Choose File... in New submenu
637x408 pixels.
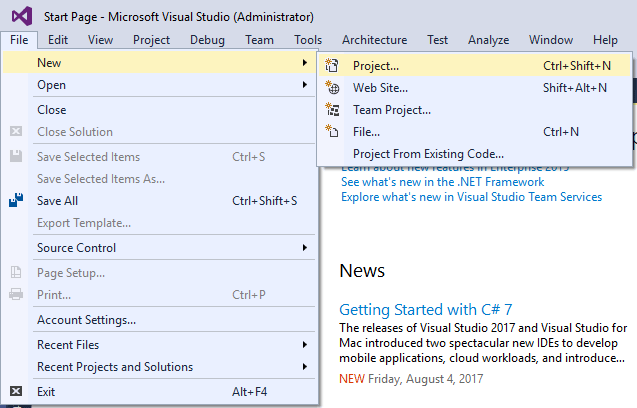click(474, 131)
